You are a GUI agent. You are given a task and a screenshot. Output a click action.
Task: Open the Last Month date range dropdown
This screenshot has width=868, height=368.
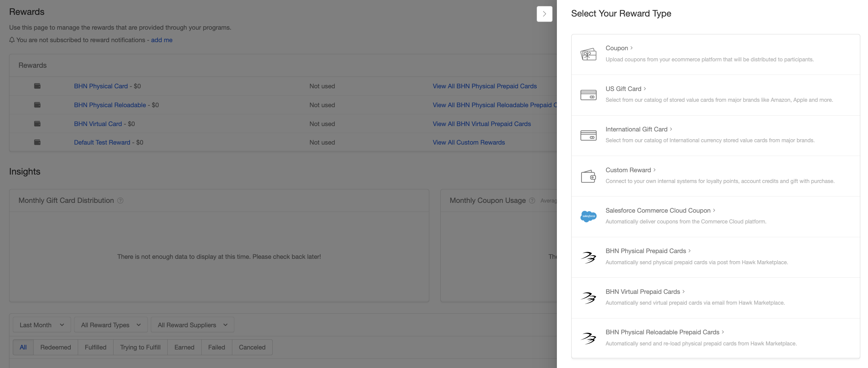42,325
